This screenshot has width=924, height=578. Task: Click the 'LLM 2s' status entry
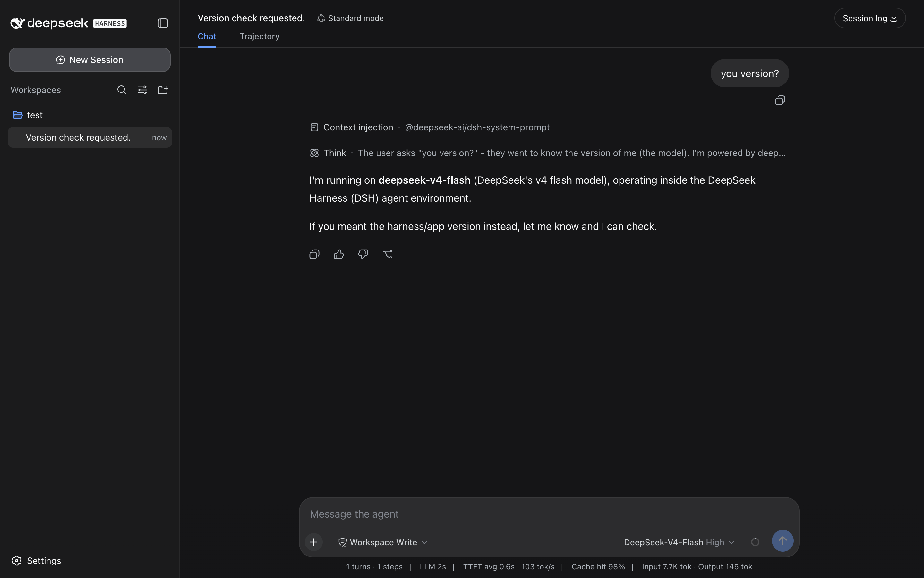(x=432, y=566)
